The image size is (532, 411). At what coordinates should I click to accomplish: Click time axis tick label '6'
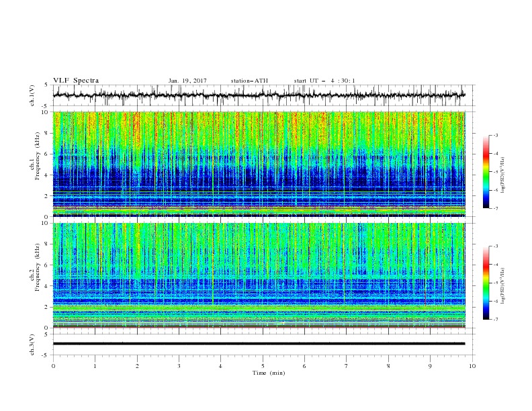(x=305, y=366)
